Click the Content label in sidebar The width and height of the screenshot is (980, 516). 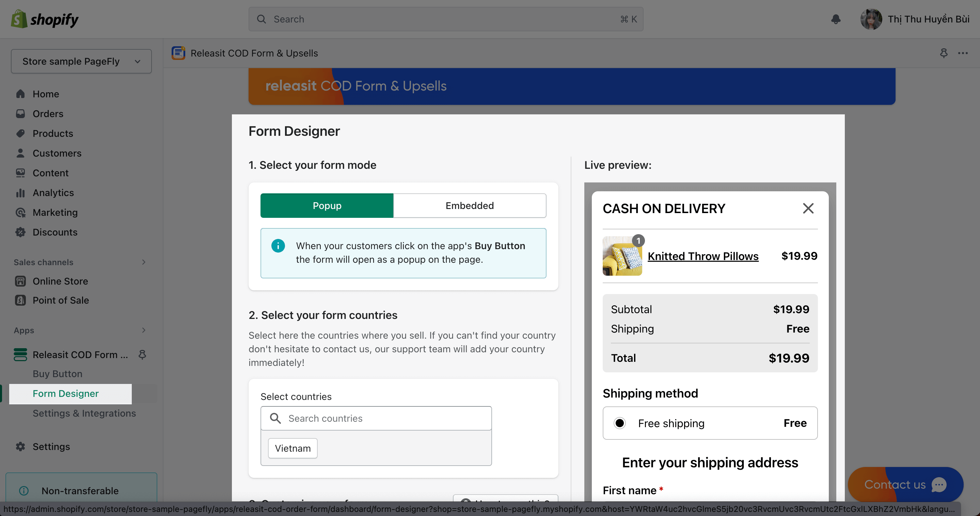coord(51,173)
